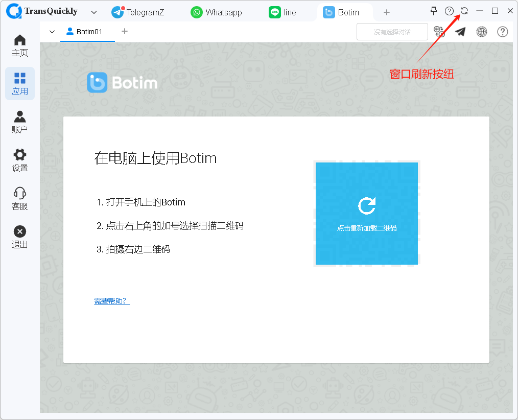Click the window refresh button
Screen dimensions: 518x420
tap(464, 11)
